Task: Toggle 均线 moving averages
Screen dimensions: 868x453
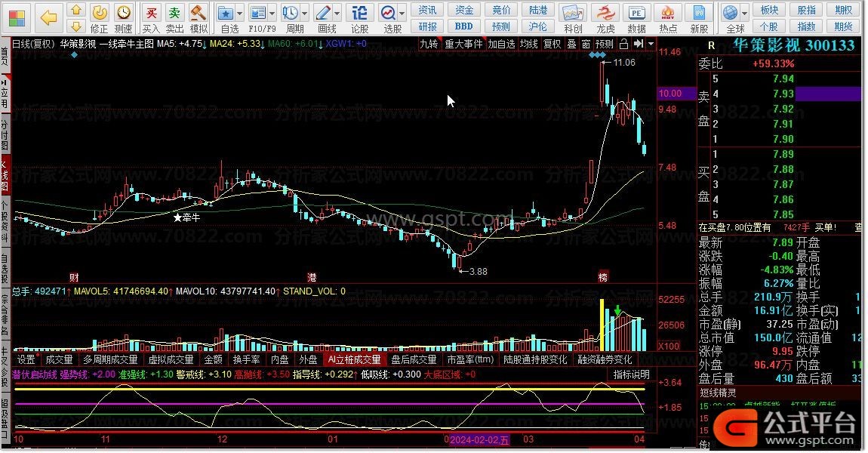Action: (528, 44)
